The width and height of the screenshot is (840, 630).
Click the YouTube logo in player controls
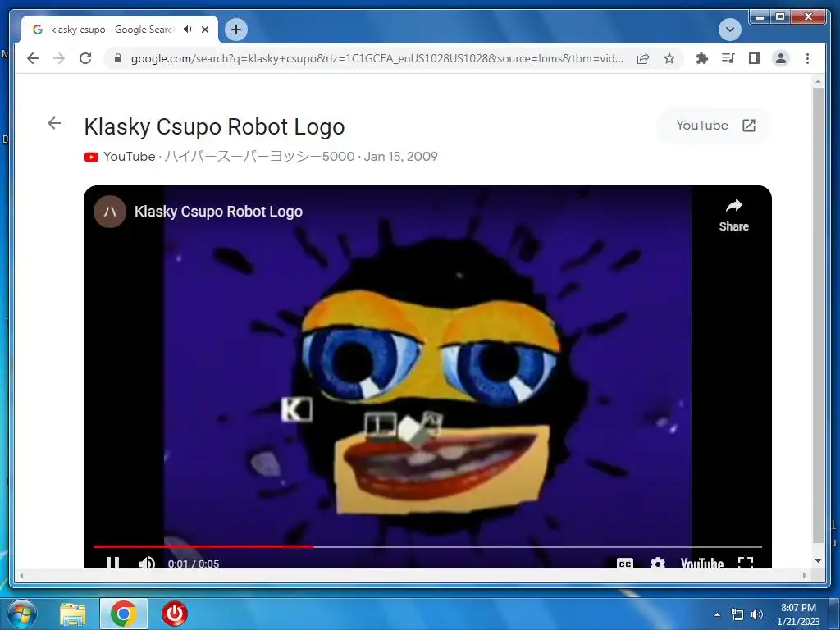[x=702, y=563]
